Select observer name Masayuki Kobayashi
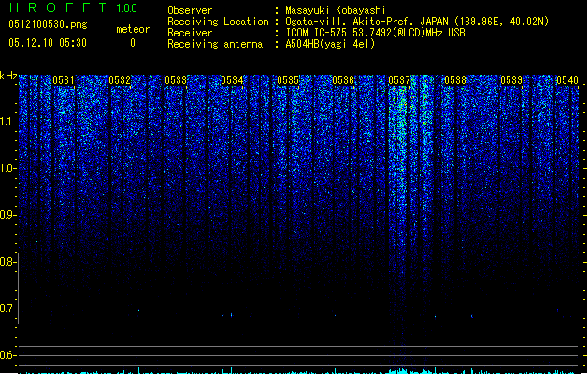Viewport: 588px width, 374px height. (336, 10)
